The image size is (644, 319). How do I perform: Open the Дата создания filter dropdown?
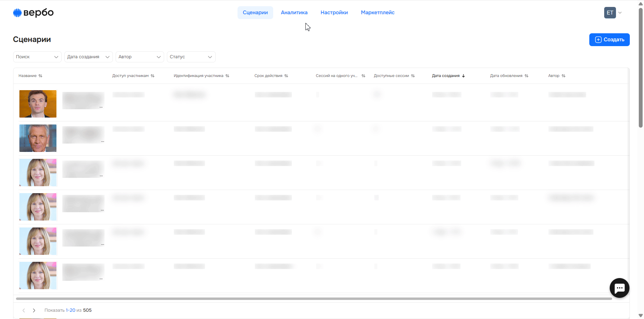tap(89, 57)
